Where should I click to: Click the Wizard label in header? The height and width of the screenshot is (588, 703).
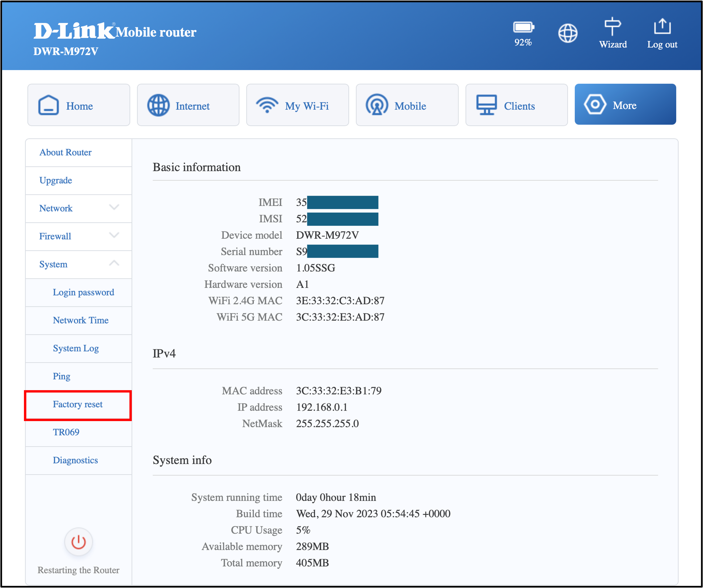(x=613, y=45)
